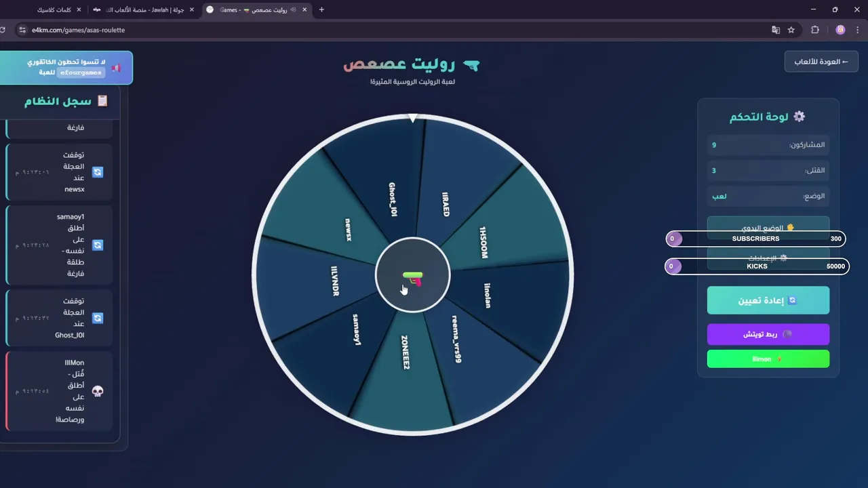Click the log entry about IIIMon killed

(60, 391)
